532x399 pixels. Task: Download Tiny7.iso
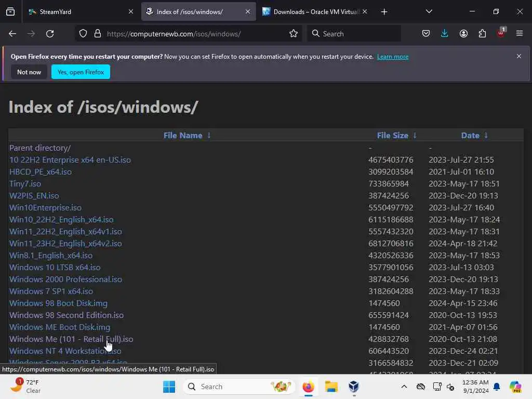click(x=25, y=183)
